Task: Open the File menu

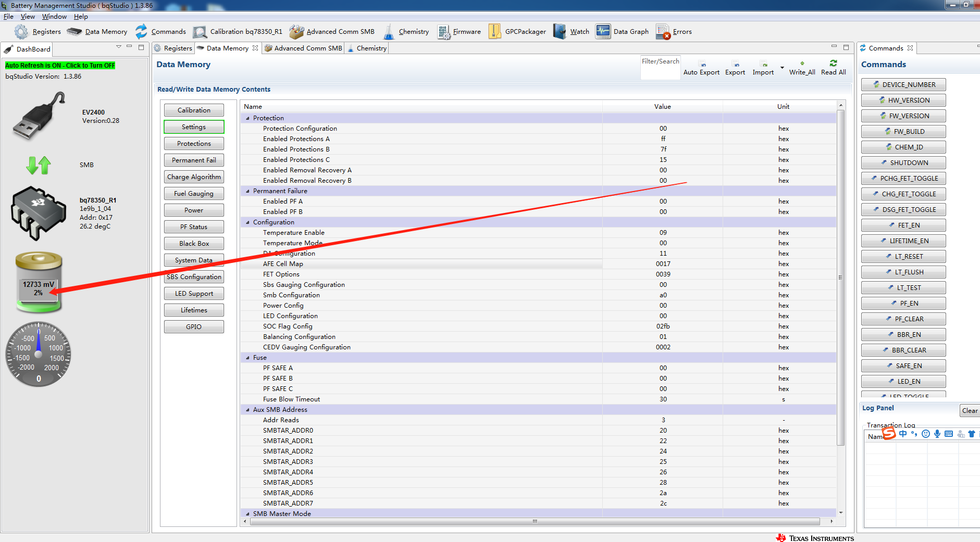Action: click(8, 17)
